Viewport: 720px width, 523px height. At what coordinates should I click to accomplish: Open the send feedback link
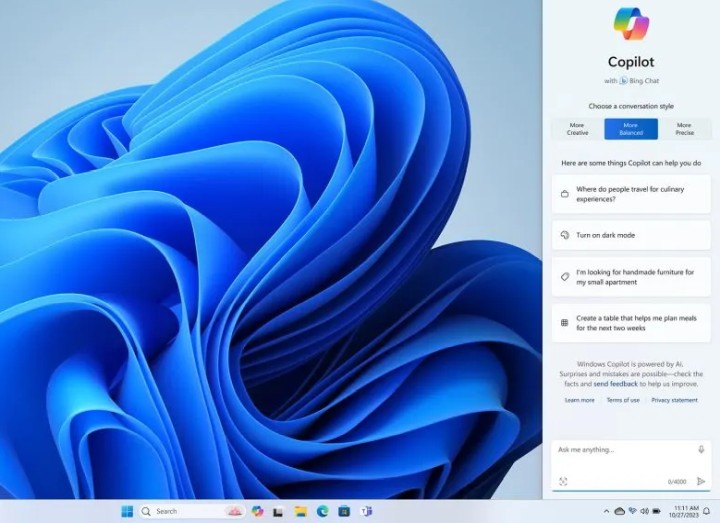(615, 384)
